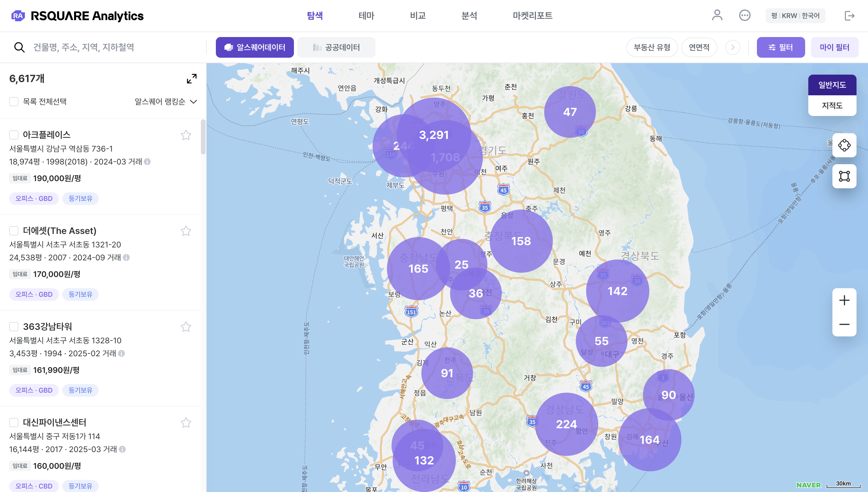Favorite 아크플레이스 with the star icon
Image resolution: width=868 pixels, height=492 pixels.
click(186, 135)
